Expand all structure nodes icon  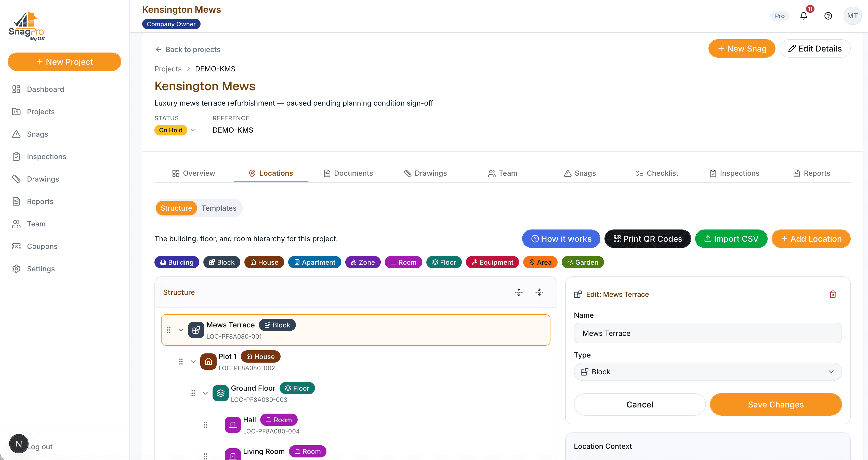tap(519, 292)
